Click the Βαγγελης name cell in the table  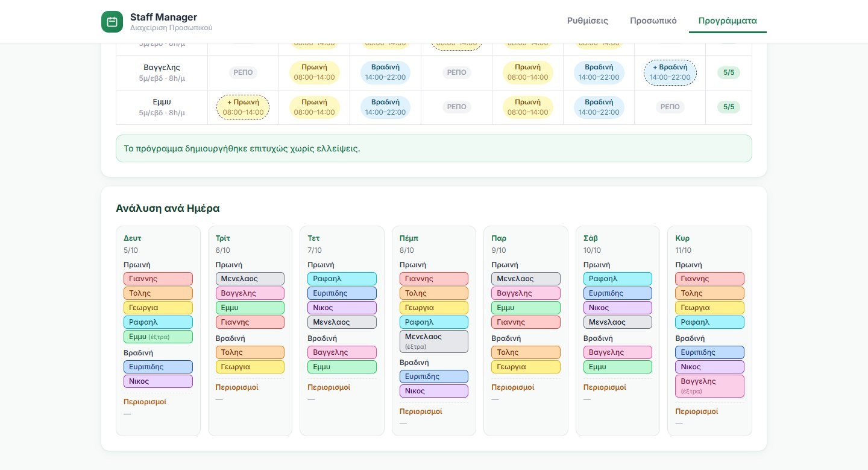(x=162, y=72)
